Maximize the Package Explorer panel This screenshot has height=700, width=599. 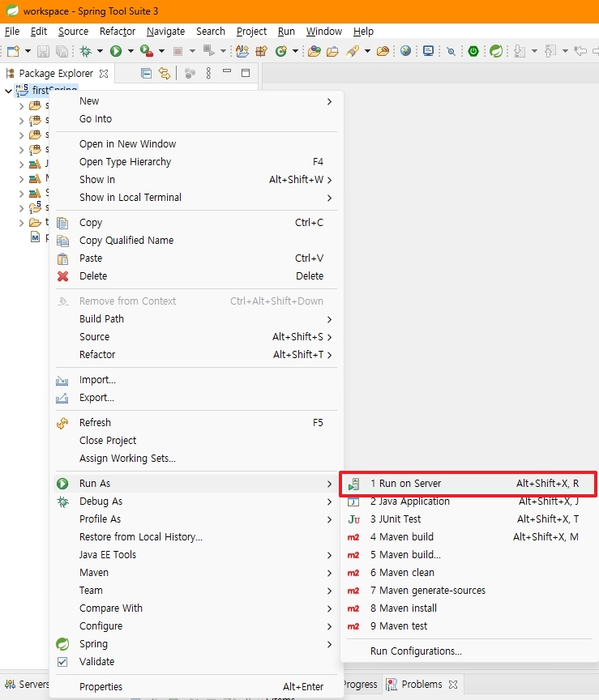coord(246,73)
